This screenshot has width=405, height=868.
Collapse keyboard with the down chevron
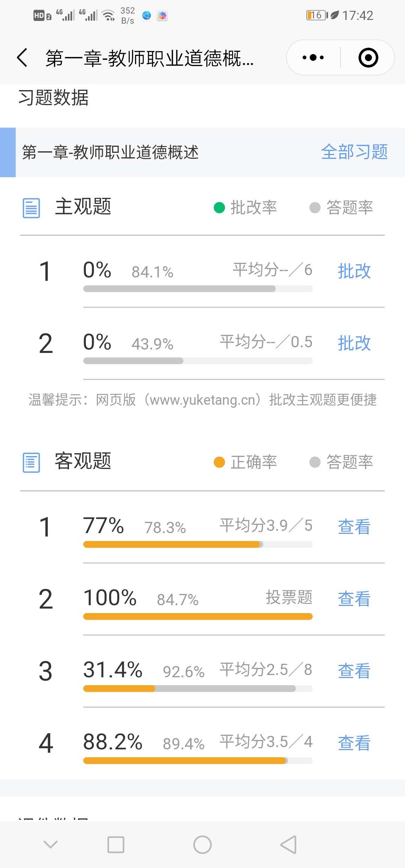(x=51, y=845)
